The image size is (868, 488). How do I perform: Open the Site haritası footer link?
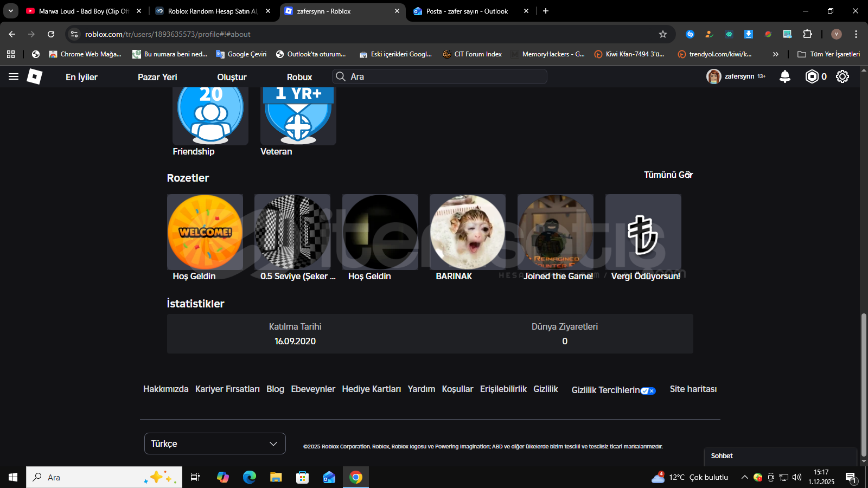693,389
